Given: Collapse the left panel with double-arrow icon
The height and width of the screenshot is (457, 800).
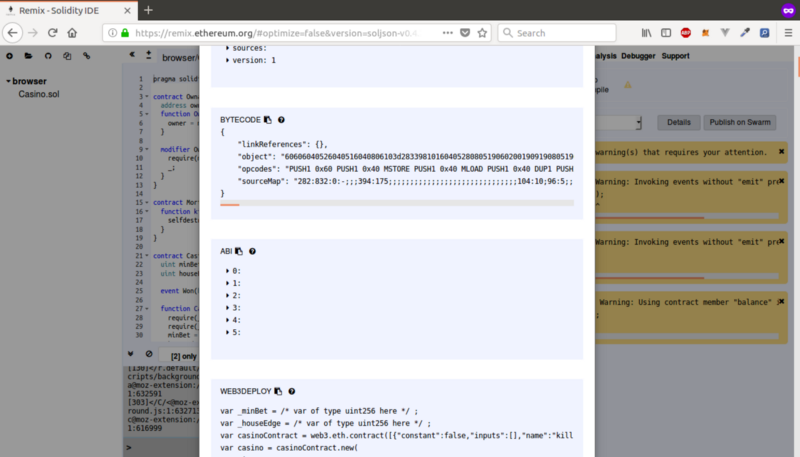Looking at the screenshot, I should pos(132,54).
